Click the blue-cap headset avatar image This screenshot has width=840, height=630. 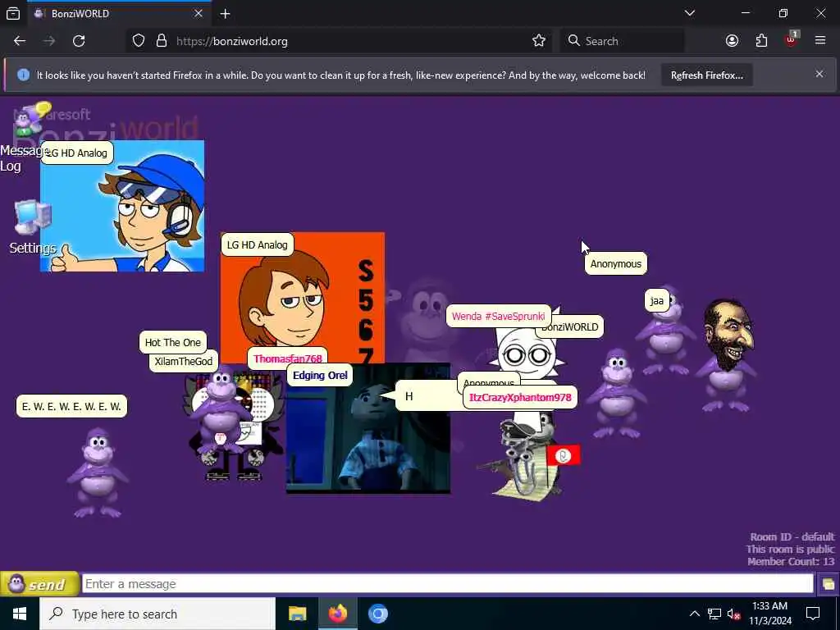(122, 206)
